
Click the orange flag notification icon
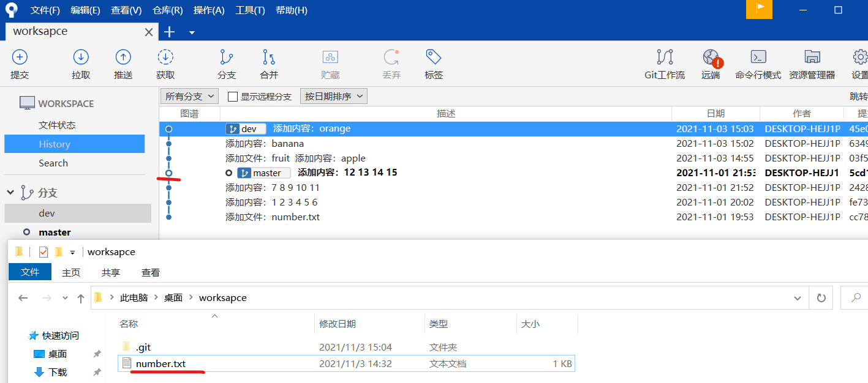[x=759, y=9]
